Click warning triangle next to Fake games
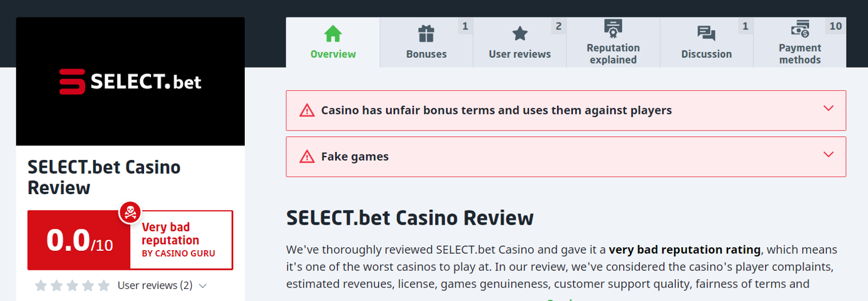Viewport: 868px width, 301px height. [x=307, y=157]
